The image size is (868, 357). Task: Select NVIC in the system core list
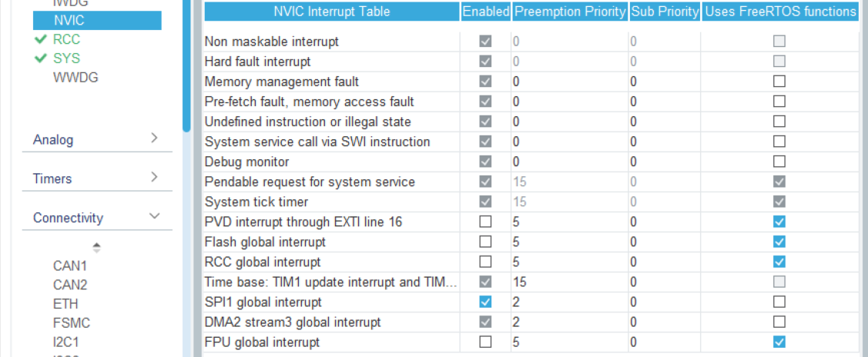97,21
